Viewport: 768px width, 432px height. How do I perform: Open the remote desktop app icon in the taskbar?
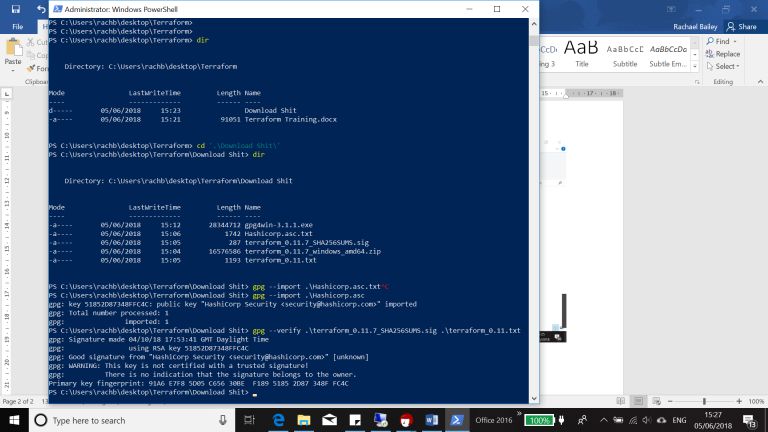tap(381, 420)
